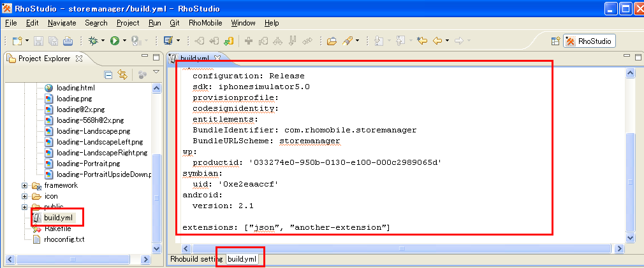Image resolution: width=644 pixels, height=268 pixels.
Task: Click the Open Task editor icon
Action: tap(168, 41)
